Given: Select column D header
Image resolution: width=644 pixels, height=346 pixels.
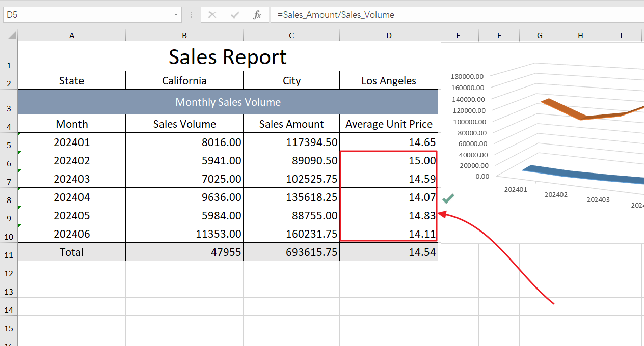Looking at the screenshot, I should pyautogui.click(x=389, y=35).
